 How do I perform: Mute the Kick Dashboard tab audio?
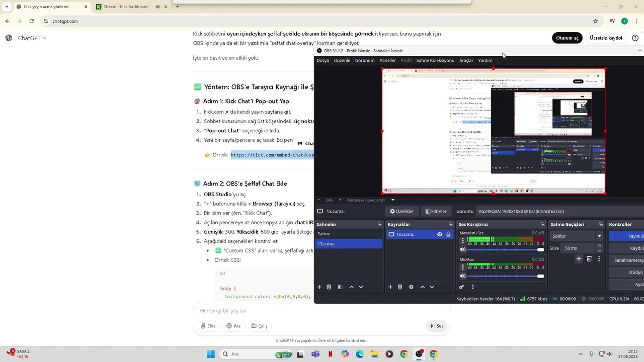click(x=157, y=7)
